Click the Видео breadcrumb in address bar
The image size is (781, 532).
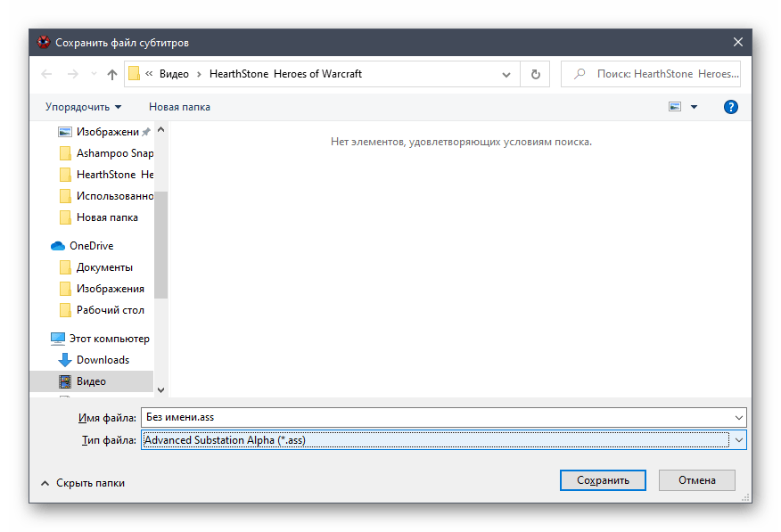pyautogui.click(x=174, y=74)
